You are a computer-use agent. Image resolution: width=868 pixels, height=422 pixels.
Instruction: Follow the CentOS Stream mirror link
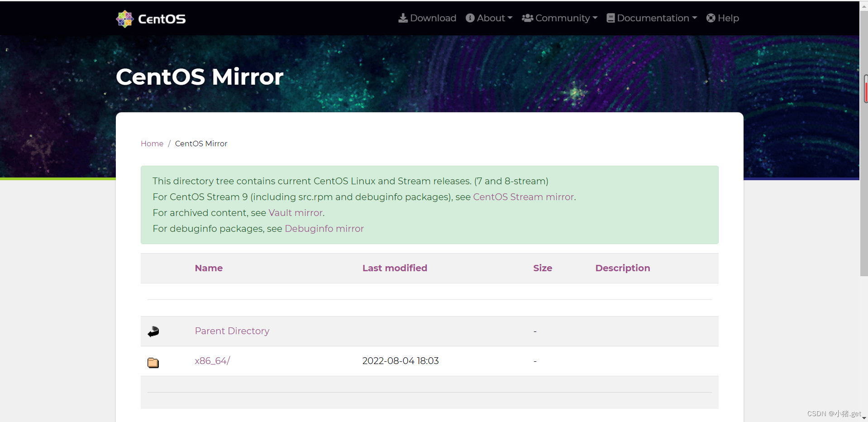523,197
